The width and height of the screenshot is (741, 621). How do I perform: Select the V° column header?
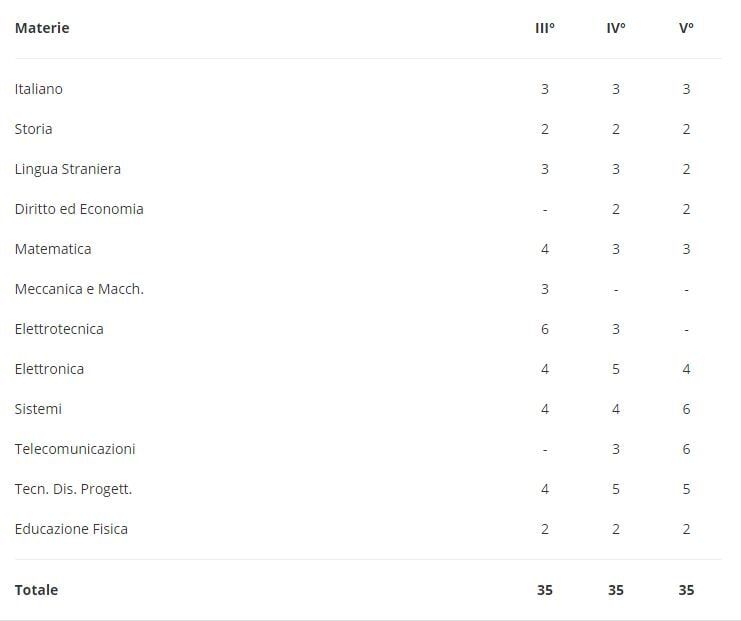tap(686, 28)
